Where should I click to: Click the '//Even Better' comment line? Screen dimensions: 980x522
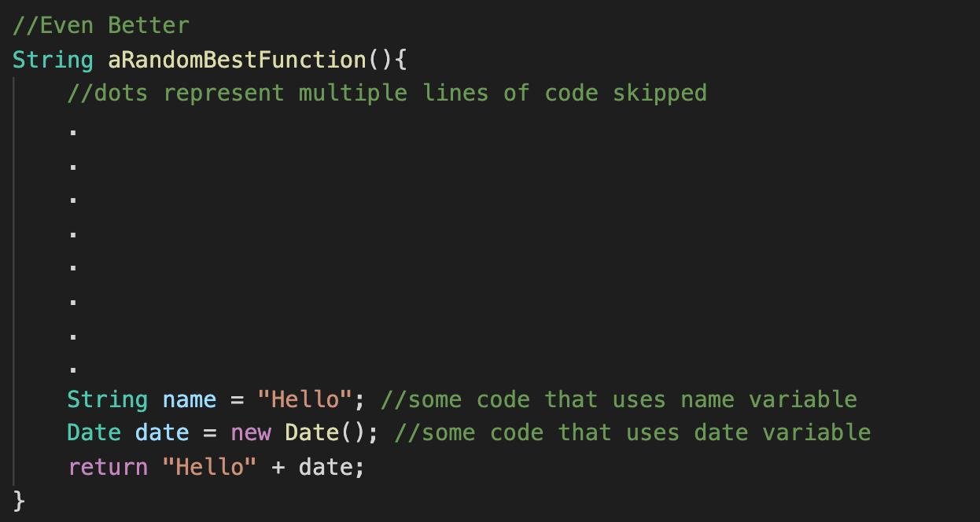pos(101,25)
